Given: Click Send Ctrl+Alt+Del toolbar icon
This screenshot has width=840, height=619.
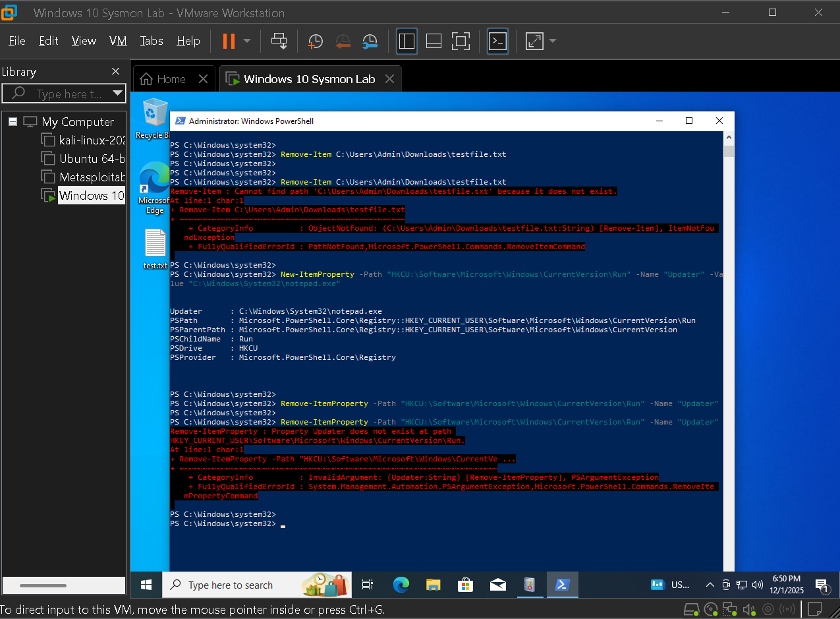Looking at the screenshot, I should 279,42.
